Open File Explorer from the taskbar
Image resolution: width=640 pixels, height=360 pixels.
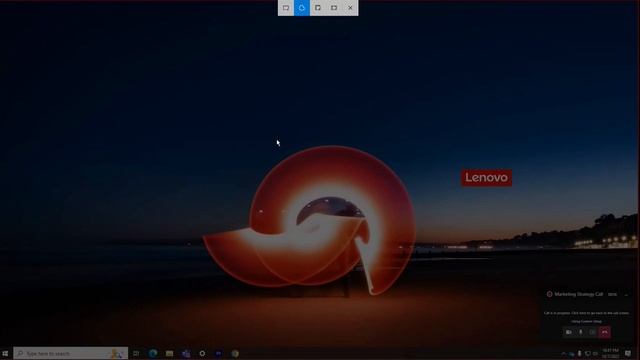click(x=169, y=353)
